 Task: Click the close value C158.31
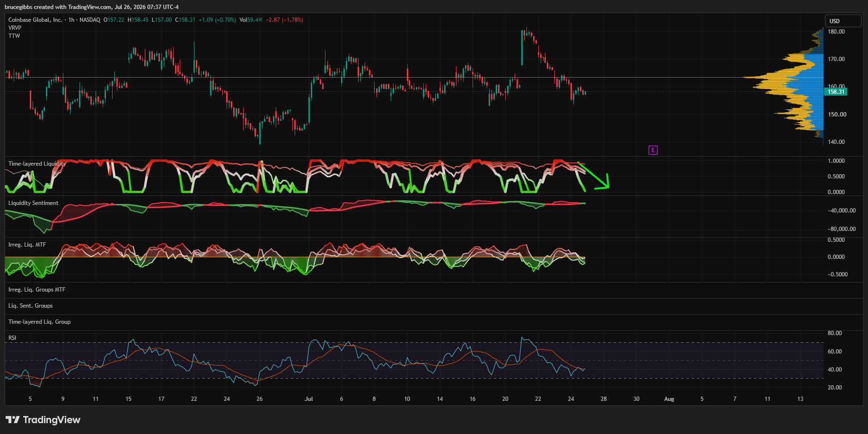point(185,20)
